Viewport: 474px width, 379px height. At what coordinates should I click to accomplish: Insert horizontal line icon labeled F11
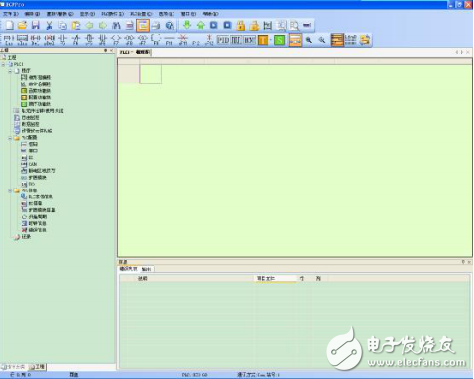tap(169, 40)
